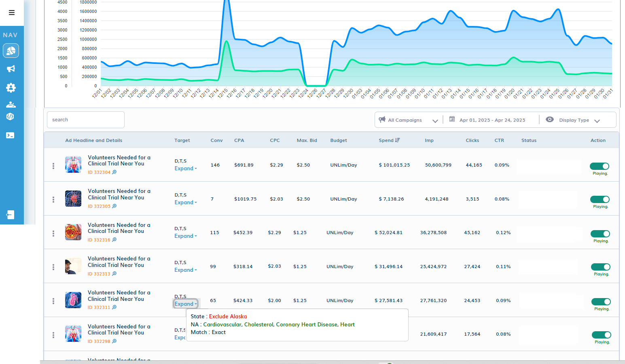The width and height of the screenshot is (625, 364).
Task: Disable the ad 332298 playing switch
Action: coord(602,335)
